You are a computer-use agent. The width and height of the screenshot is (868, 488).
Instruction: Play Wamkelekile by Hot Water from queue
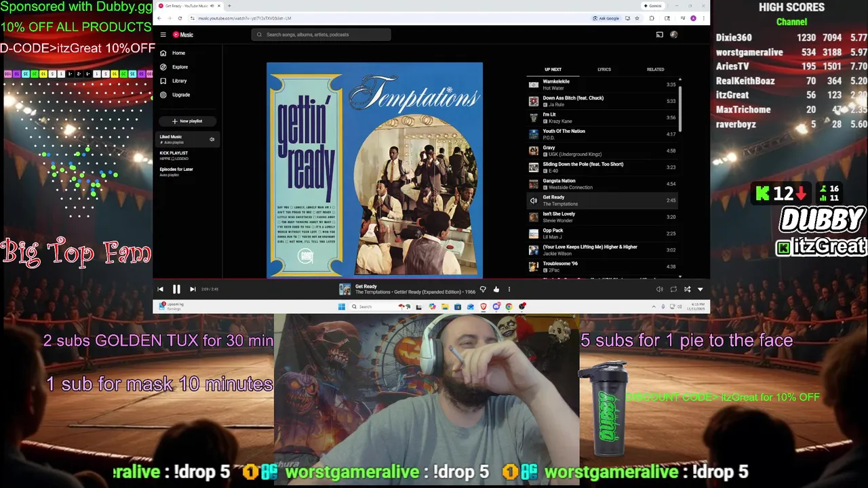[x=602, y=85]
